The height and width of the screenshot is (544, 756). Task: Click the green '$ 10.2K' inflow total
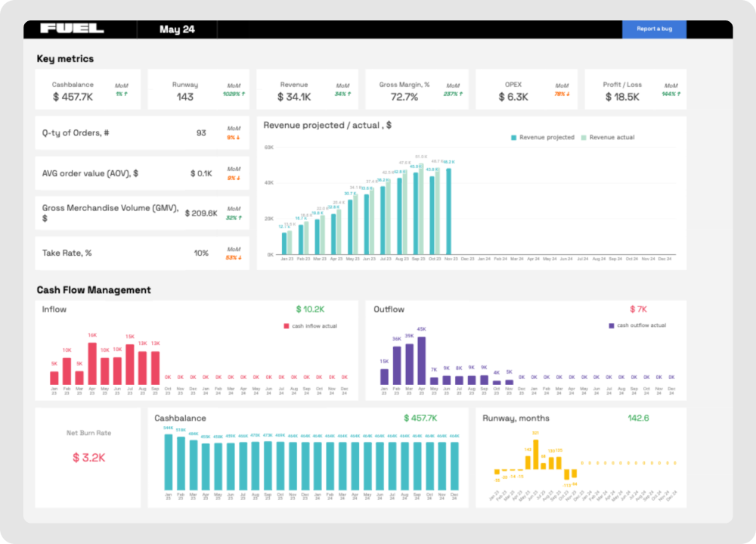311,309
